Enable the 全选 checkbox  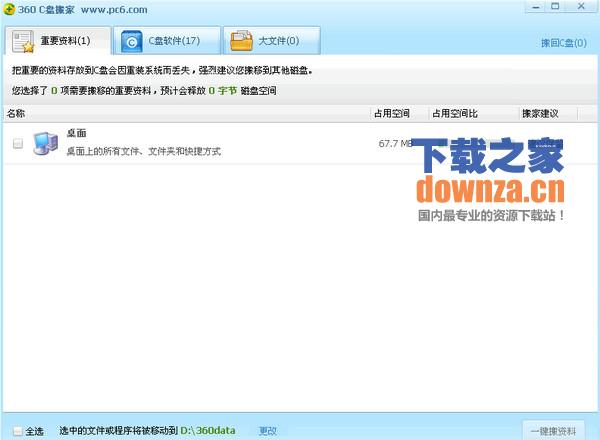coord(18,431)
